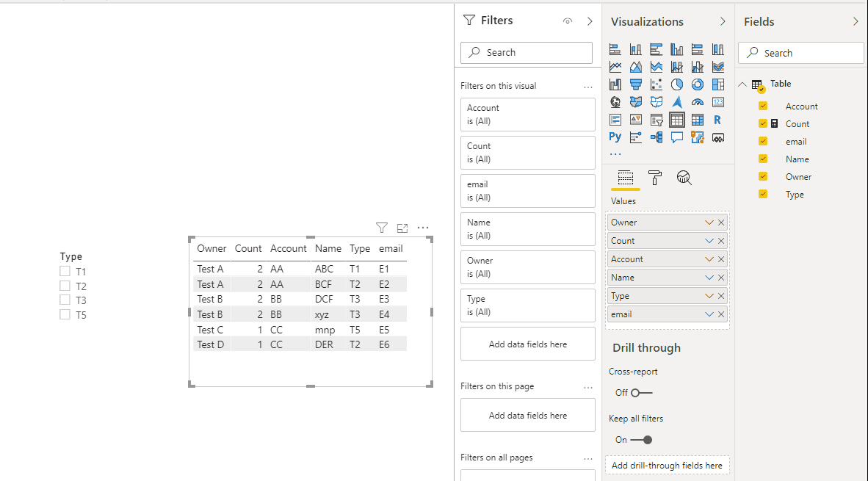Toggle Cross-report drill through on
The height and width of the screenshot is (481, 868).
(x=642, y=392)
